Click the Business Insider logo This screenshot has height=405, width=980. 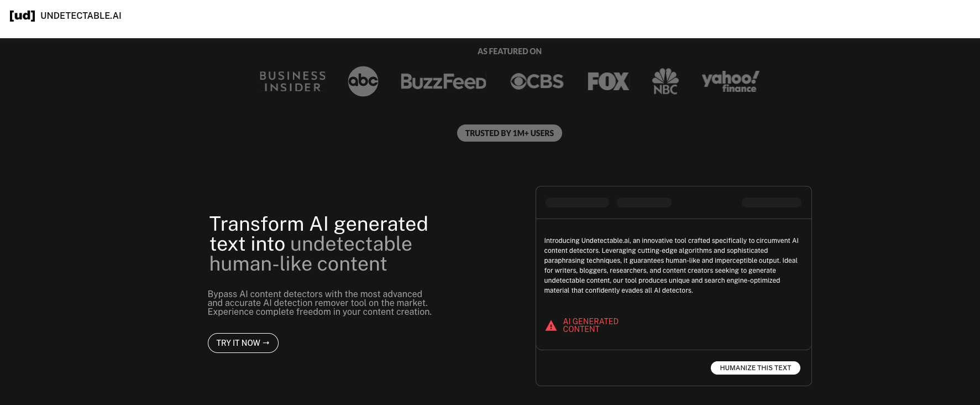click(292, 81)
